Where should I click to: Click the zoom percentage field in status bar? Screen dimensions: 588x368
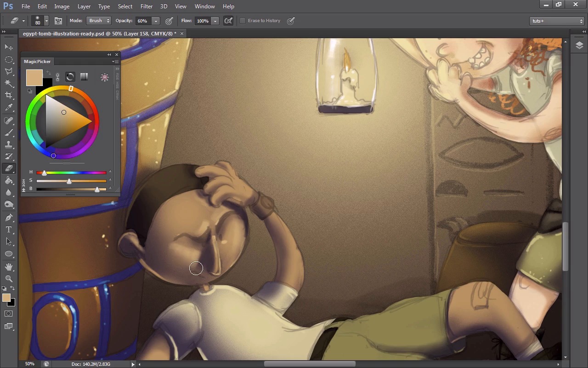(30, 364)
